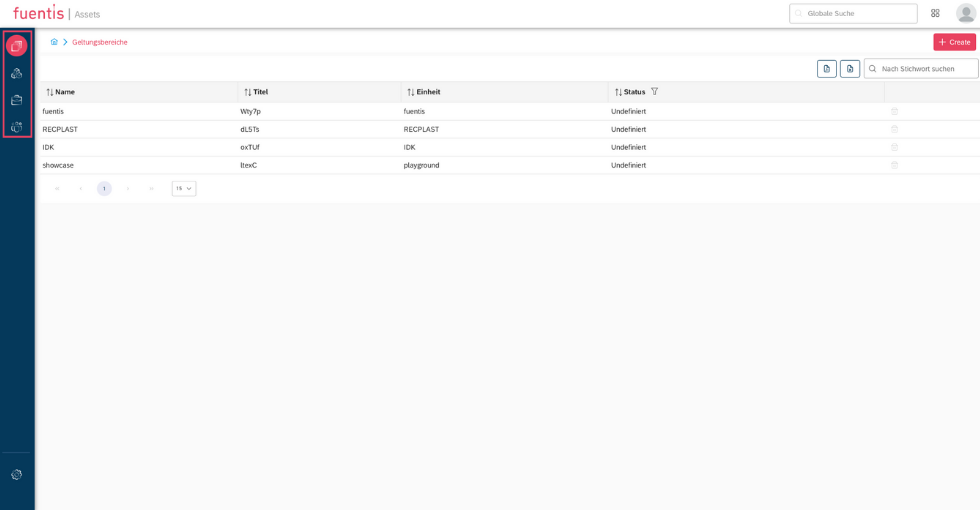
Task: Open settings gear at sidebar bottom
Action: point(17,475)
